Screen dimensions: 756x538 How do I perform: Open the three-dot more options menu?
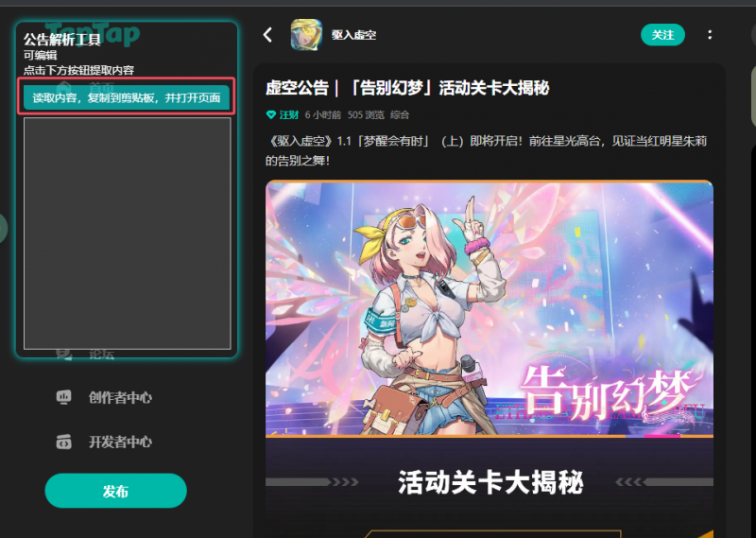[x=710, y=35]
